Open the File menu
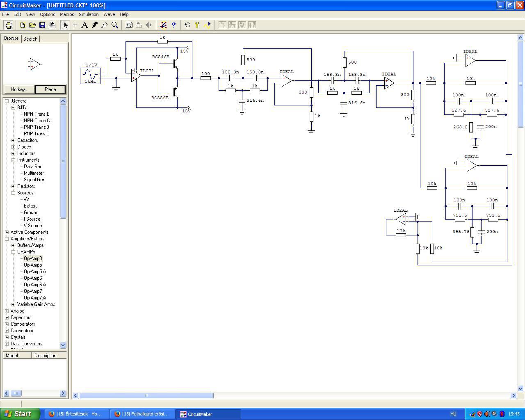525x420 pixels. pos(5,14)
